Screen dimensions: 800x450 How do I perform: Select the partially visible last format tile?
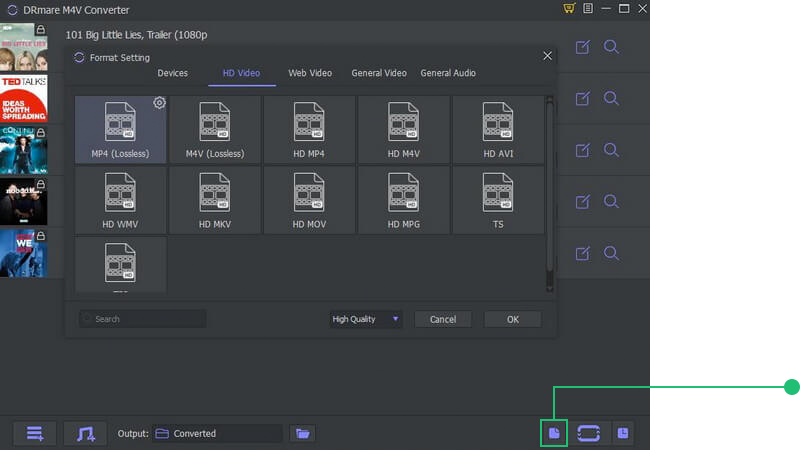(120, 264)
